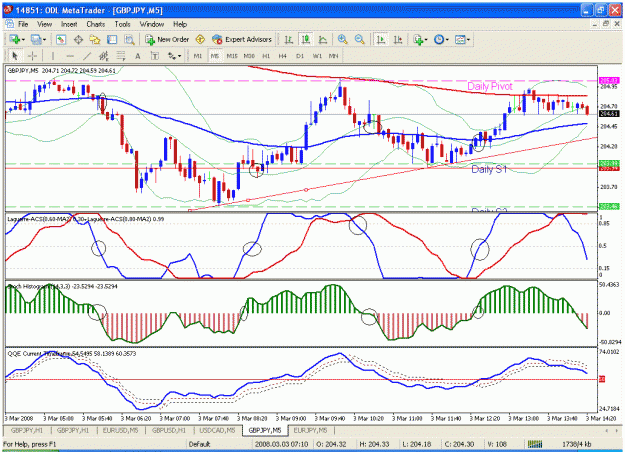This screenshot has height=452, width=625.
Task: Click the connection status bars in status bar
Action: [x=535, y=444]
